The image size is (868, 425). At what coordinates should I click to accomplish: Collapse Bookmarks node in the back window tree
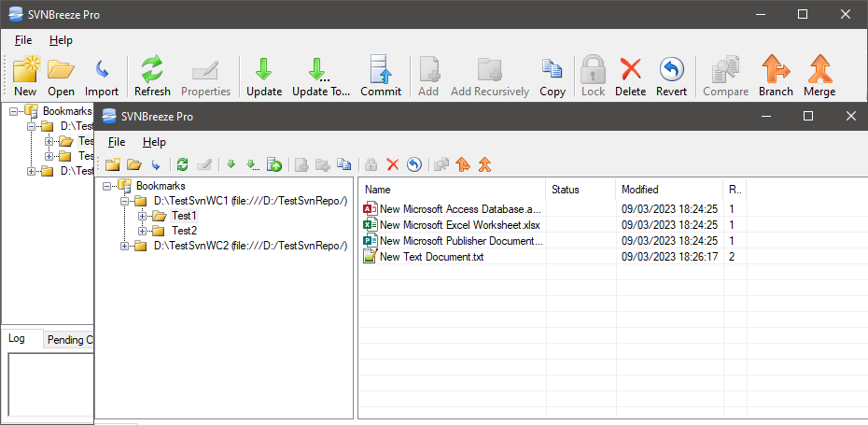(13, 111)
